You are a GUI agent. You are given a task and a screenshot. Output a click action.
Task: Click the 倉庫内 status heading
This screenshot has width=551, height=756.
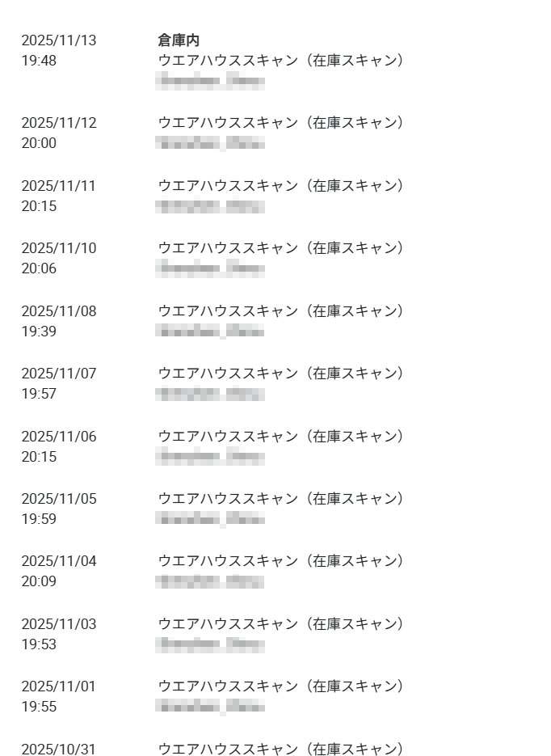(179, 40)
